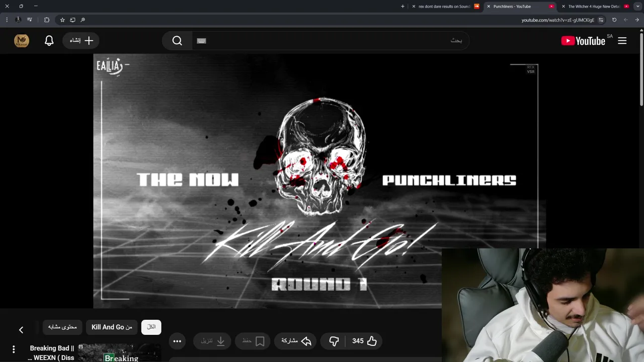Screen dimensions: 644x362
Task: Open YouTube notifications bell
Action: pyautogui.click(x=49, y=41)
